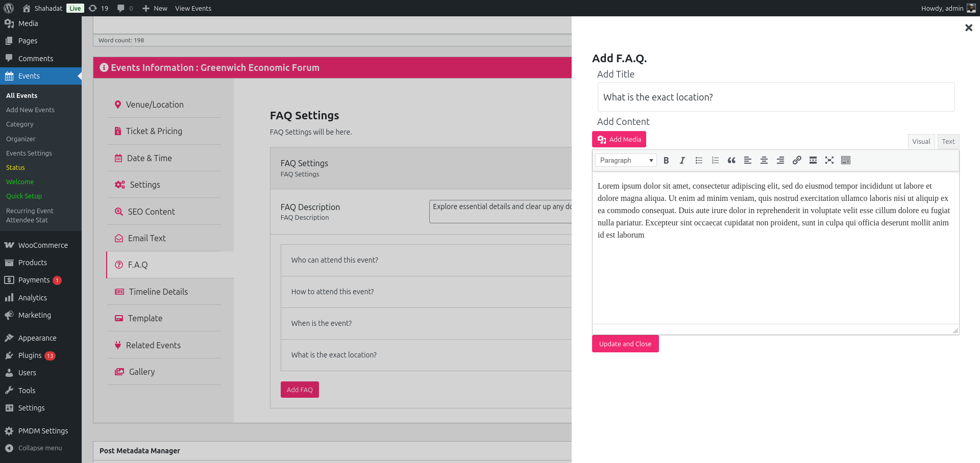Image resolution: width=980 pixels, height=463 pixels.
Task: Open the Ticket & Pricing tab
Action: pos(164,131)
